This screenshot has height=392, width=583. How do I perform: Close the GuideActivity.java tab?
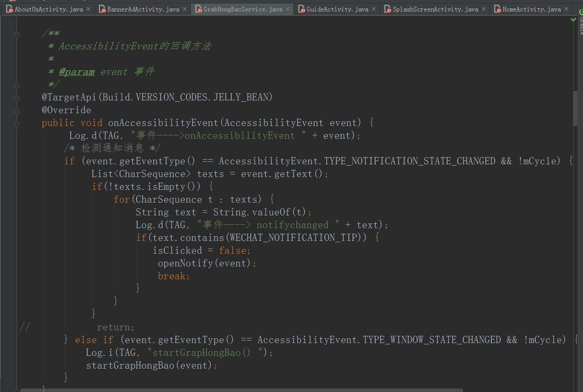tap(373, 9)
